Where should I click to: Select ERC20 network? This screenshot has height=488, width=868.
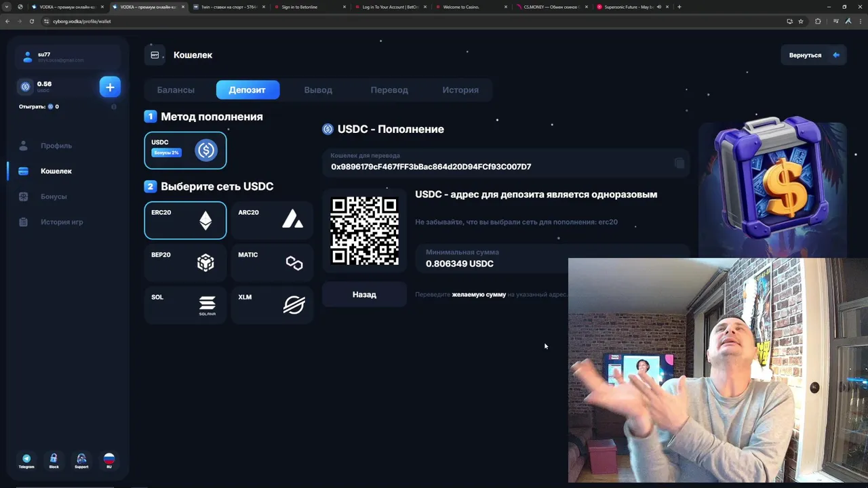185,220
